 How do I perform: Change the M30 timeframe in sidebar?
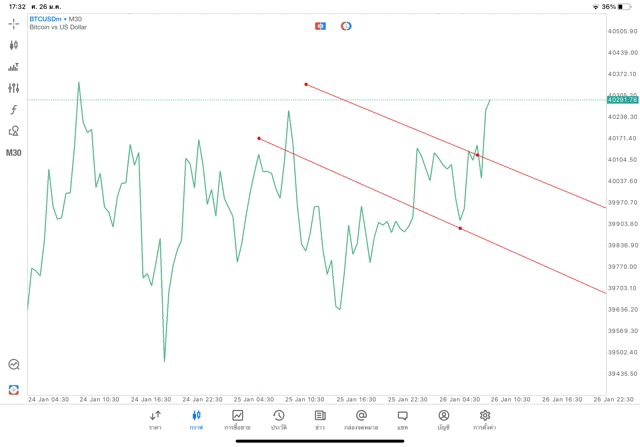tap(14, 153)
